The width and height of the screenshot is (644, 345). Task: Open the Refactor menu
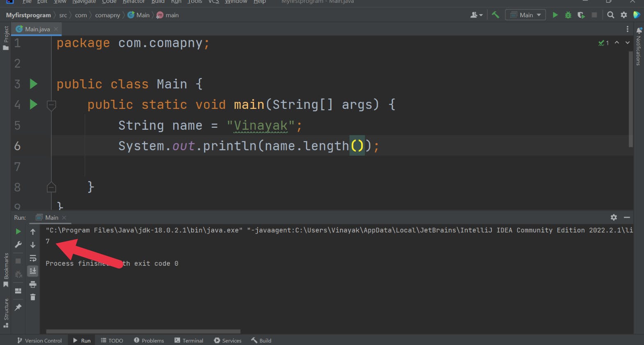point(134,2)
